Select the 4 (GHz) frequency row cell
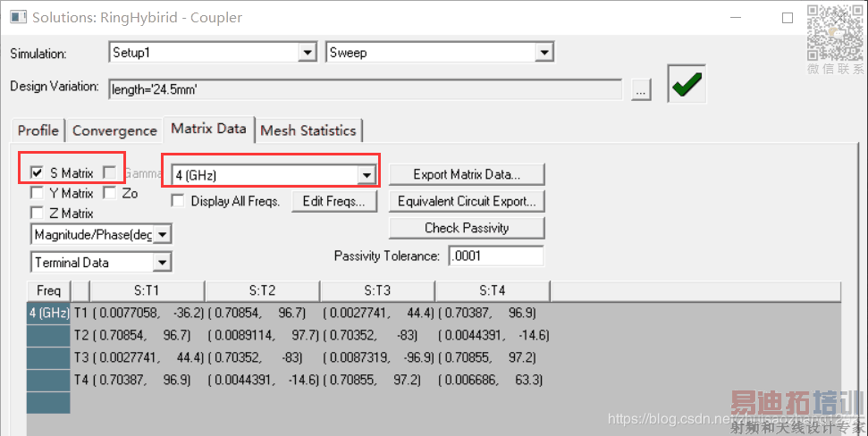 coord(48,314)
